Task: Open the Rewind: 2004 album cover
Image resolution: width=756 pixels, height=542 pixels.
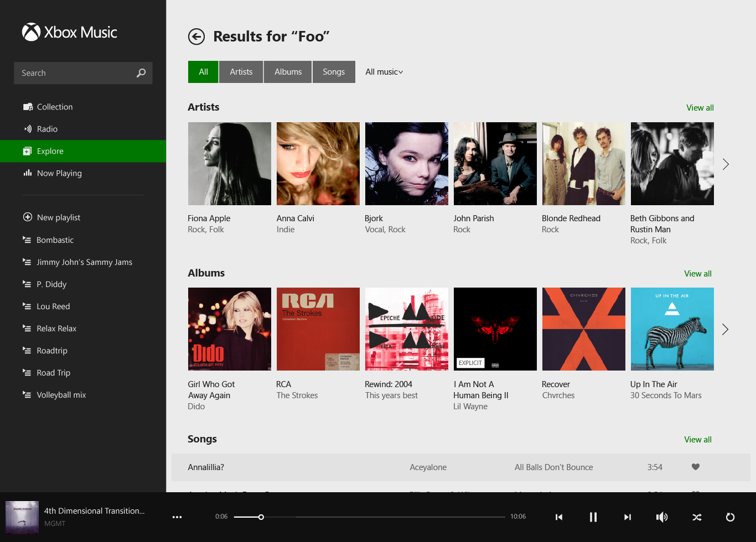Action: [407, 329]
